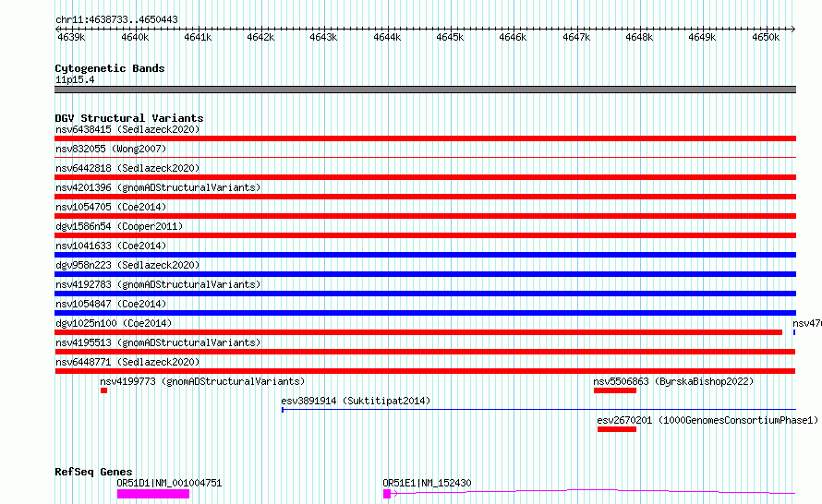822x504 pixels.
Task: Click the nsv832055 (Wong2007) label
Action: click(111, 149)
